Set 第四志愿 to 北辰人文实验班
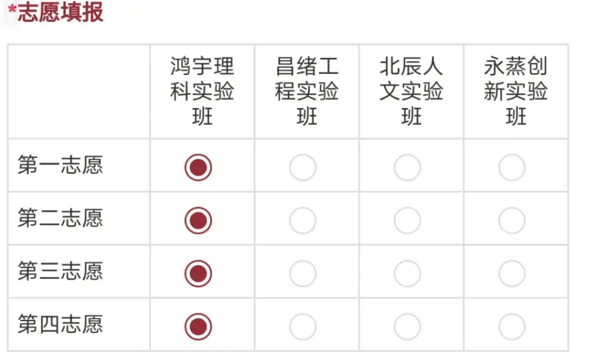This screenshot has width=596, height=364. (407, 327)
